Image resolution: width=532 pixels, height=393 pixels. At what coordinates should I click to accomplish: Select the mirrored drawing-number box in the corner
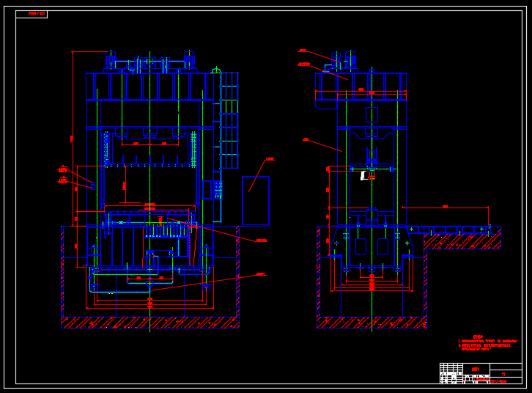pos(32,14)
